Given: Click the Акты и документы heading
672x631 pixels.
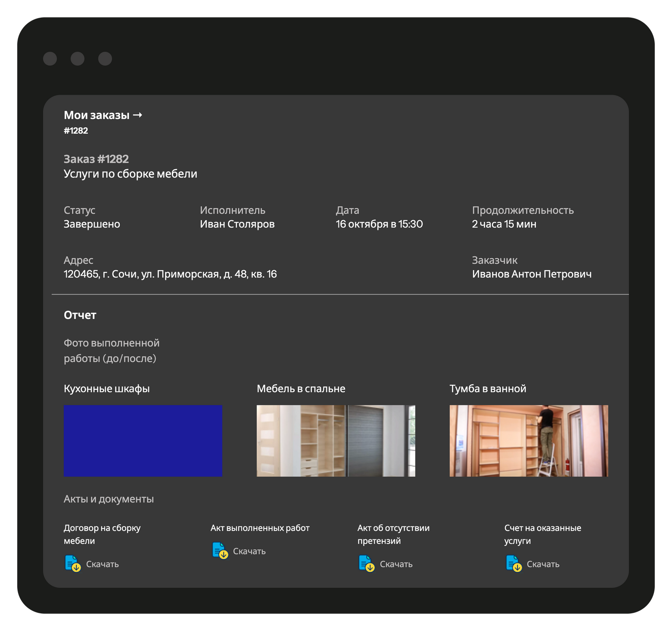Looking at the screenshot, I should point(109,499).
